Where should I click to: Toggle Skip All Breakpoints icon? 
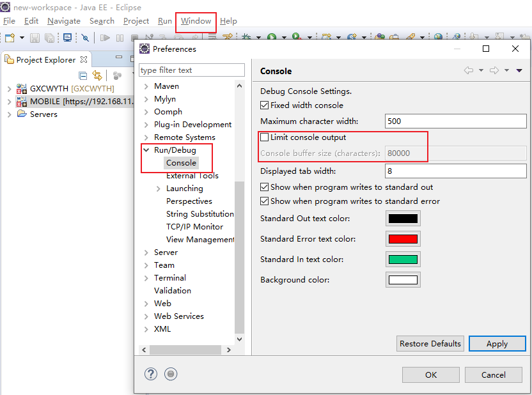pos(85,38)
